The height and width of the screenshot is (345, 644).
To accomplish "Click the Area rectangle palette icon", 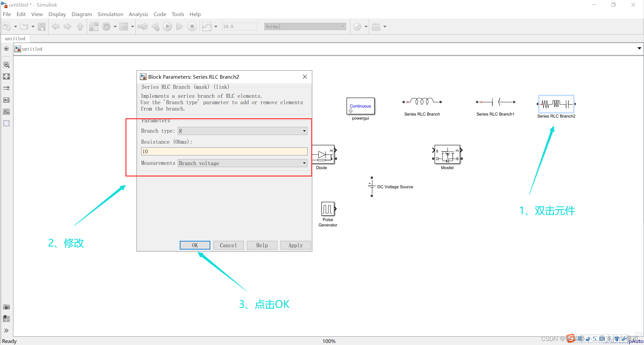I will click(6, 123).
